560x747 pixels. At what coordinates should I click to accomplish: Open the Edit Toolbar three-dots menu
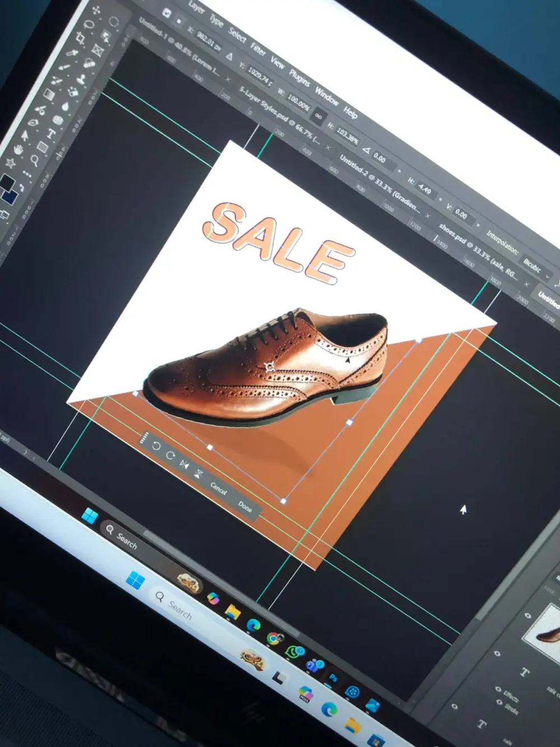pyautogui.click(x=27, y=174)
